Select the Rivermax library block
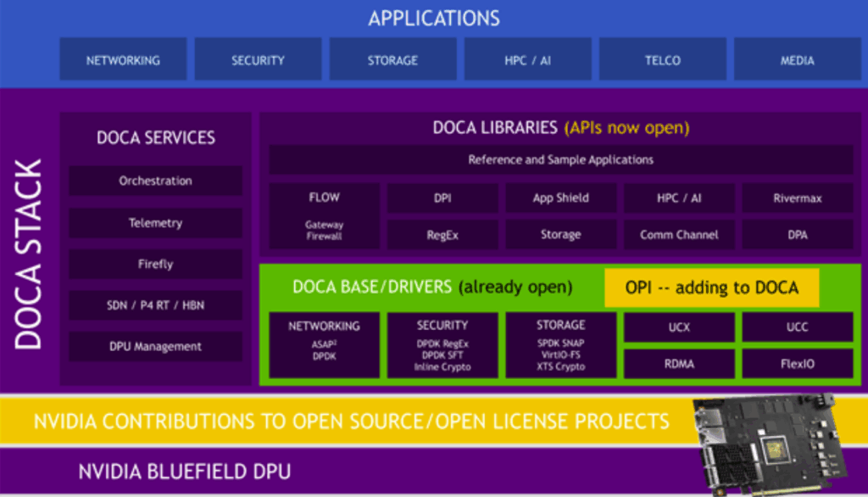This screenshot has width=868, height=497. coord(797,198)
